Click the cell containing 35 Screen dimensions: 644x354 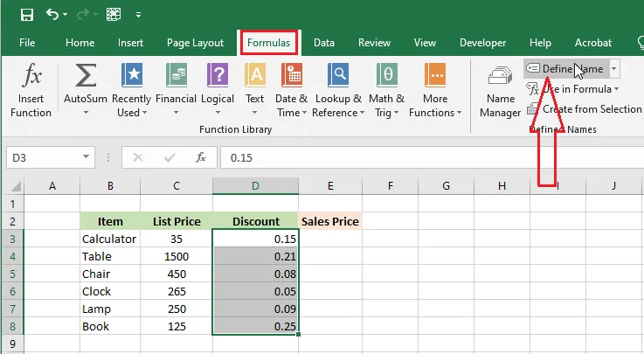(177, 239)
